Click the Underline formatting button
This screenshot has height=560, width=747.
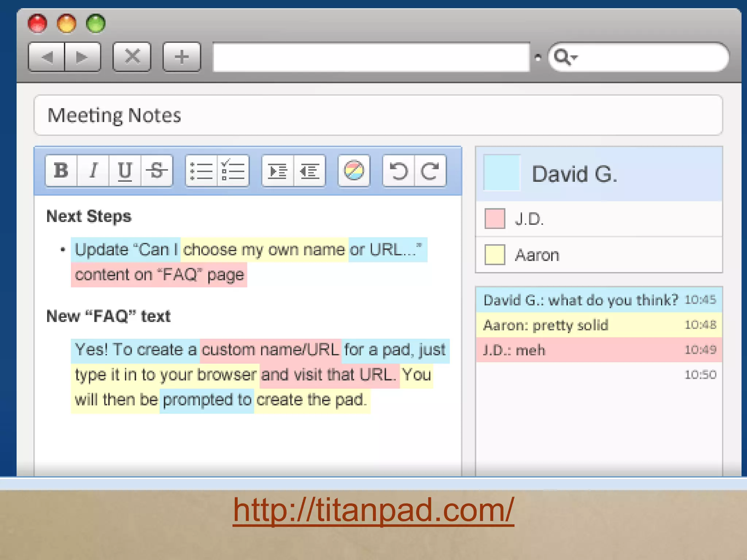pos(125,171)
